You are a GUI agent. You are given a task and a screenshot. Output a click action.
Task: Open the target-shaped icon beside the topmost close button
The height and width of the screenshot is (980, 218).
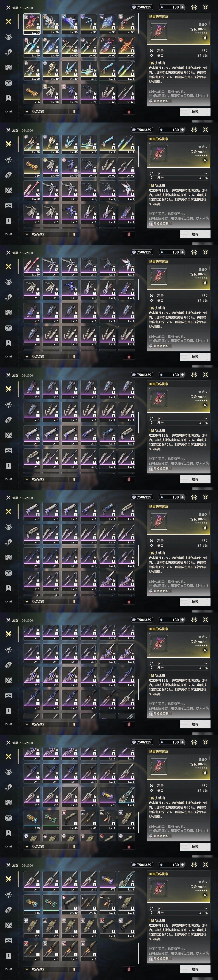194,7
